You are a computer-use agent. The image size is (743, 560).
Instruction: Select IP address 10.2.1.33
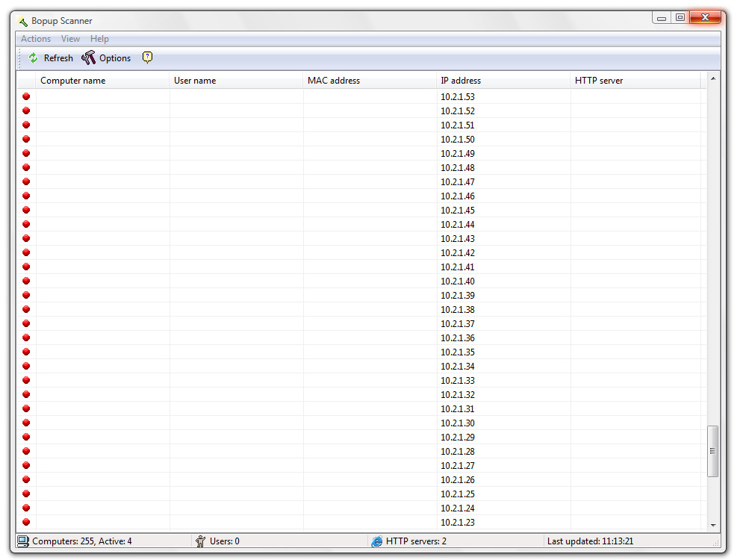[457, 381]
